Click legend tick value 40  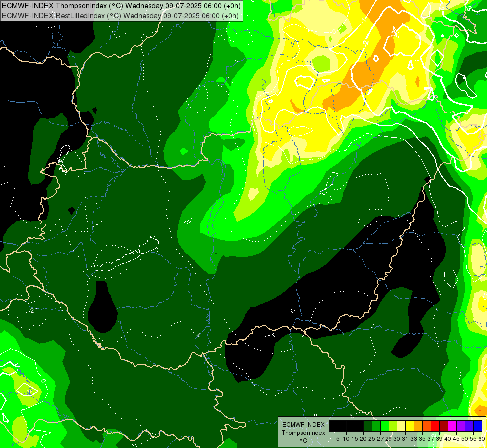(x=448, y=439)
